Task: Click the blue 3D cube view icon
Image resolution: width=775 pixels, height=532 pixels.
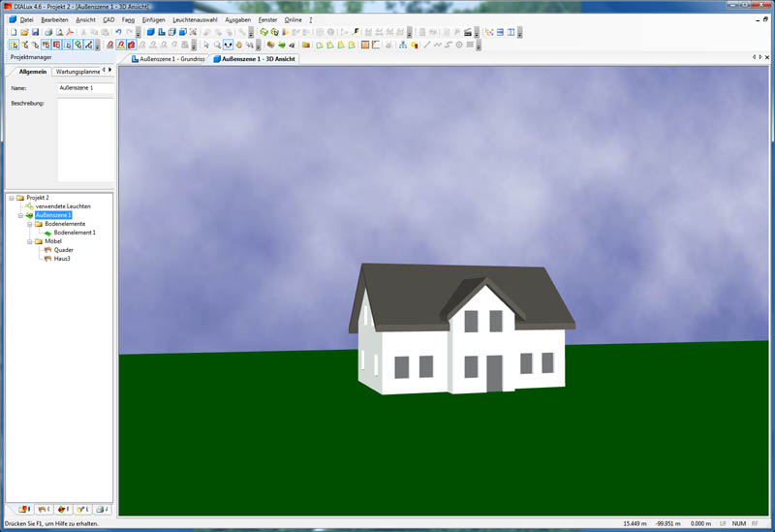Action: (150, 32)
